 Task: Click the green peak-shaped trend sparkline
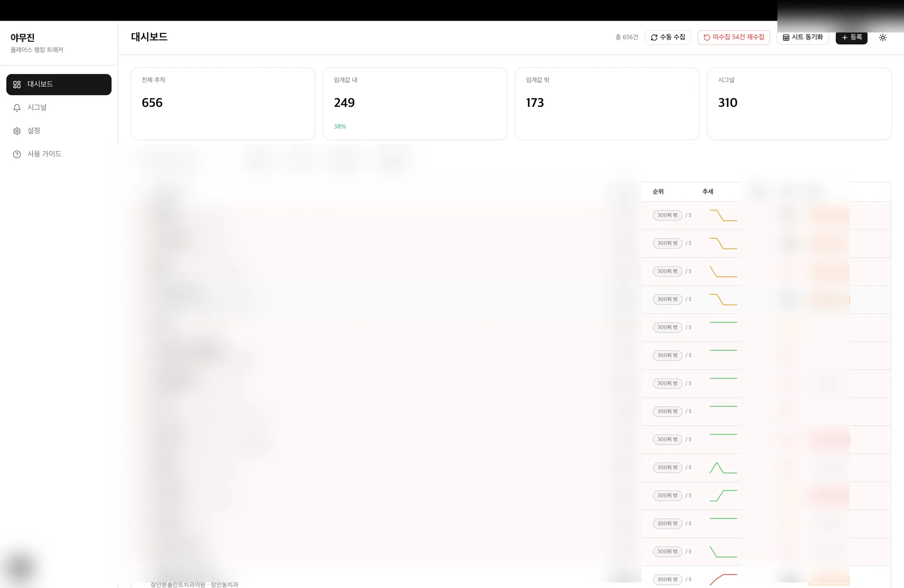723,468
